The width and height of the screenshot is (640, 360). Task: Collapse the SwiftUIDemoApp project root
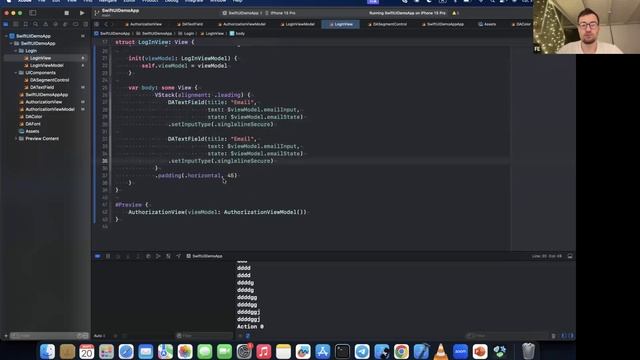click(x=7, y=36)
